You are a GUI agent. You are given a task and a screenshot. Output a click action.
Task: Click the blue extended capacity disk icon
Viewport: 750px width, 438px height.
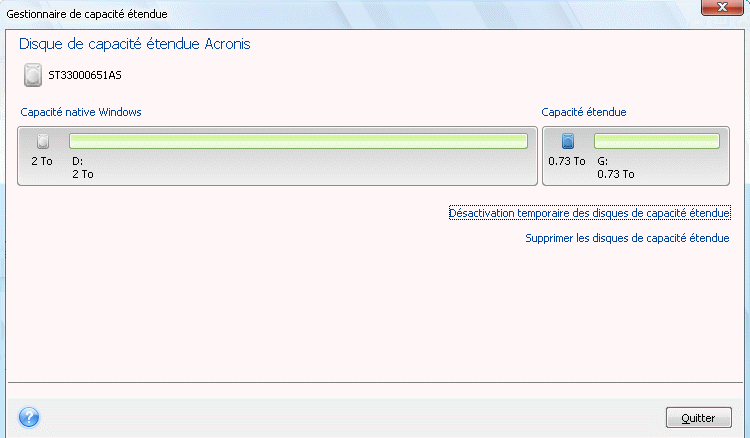click(x=568, y=141)
